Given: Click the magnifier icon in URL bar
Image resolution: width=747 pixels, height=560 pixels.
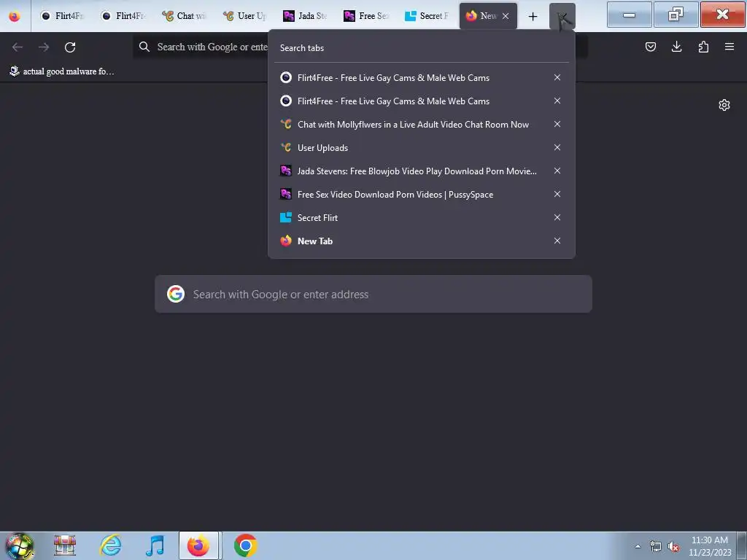Looking at the screenshot, I should coord(144,47).
